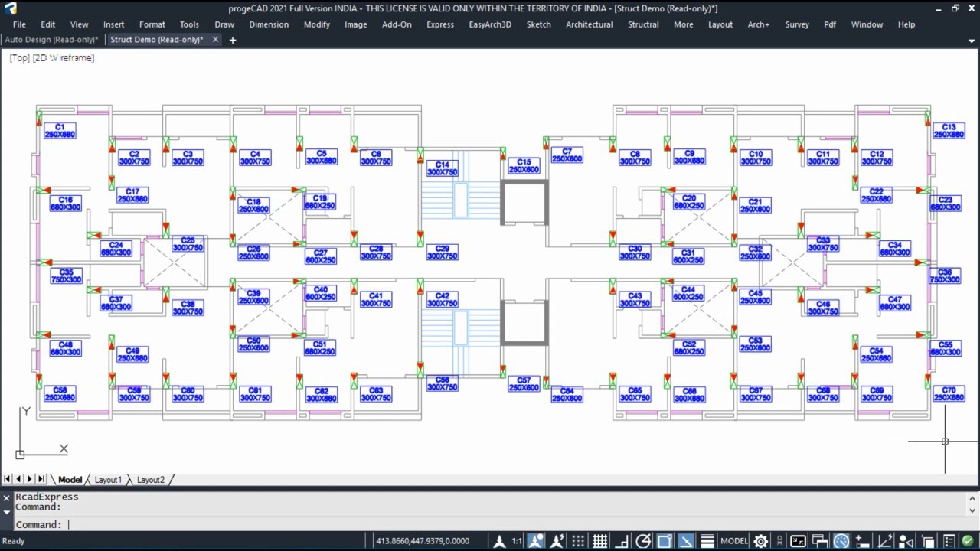Toggle Entity Snap in status bar

664,541
